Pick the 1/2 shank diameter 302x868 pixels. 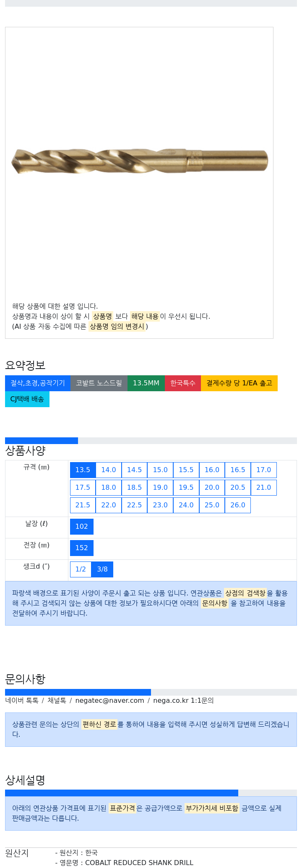click(81, 569)
